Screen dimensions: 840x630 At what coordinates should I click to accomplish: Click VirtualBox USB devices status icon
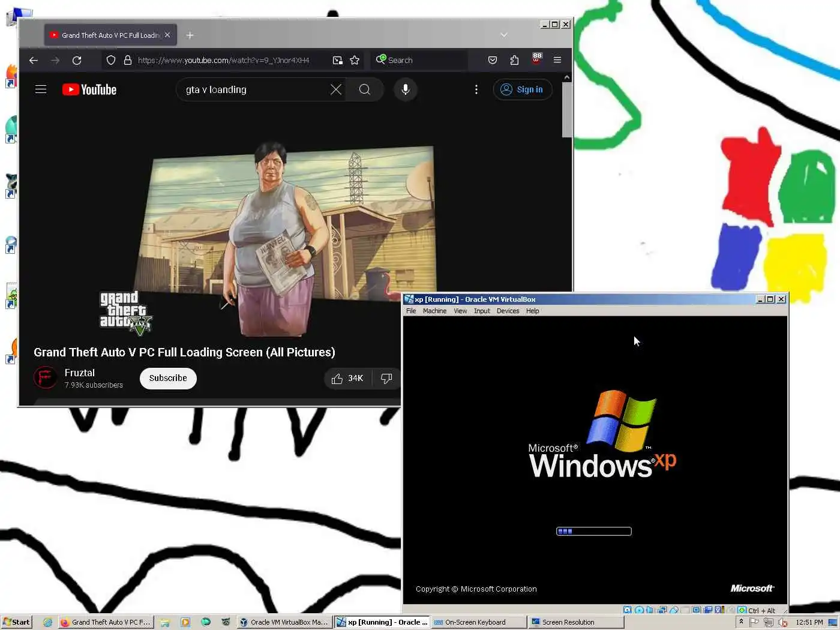pyautogui.click(x=674, y=610)
